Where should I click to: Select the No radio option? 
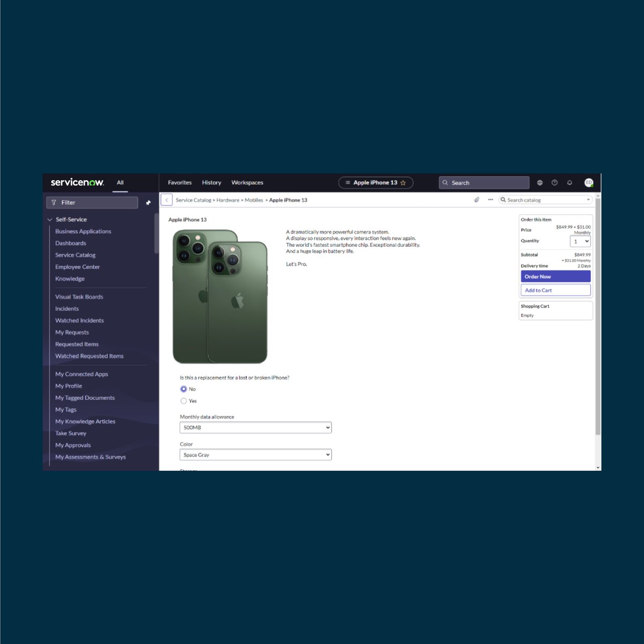(x=184, y=389)
